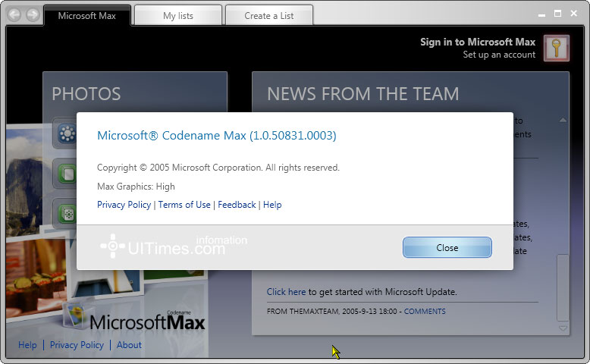The image size is (590, 364).
Task: Close the about information dialog
Action: tap(447, 248)
